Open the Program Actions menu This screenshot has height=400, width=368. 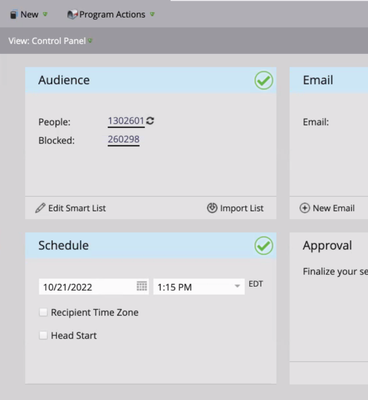point(111,15)
